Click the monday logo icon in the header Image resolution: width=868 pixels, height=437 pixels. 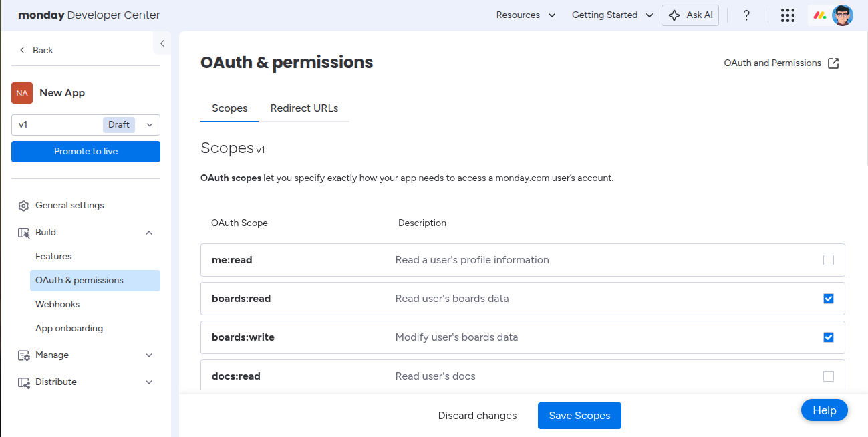pyautogui.click(x=819, y=15)
